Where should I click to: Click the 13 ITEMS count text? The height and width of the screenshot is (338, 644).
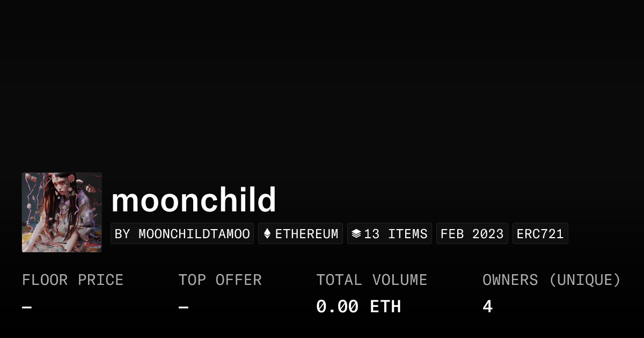pos(396,234)
